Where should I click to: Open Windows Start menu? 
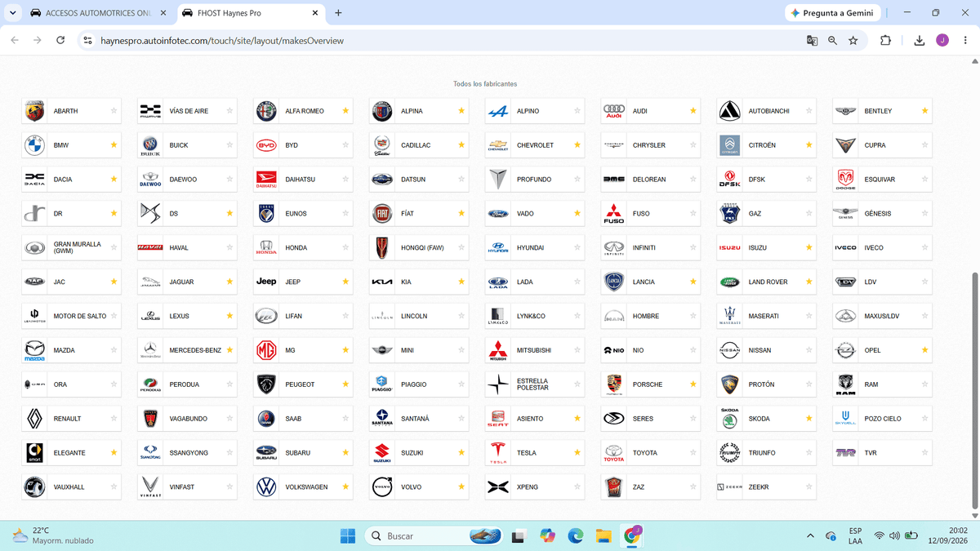click(347, 536)
